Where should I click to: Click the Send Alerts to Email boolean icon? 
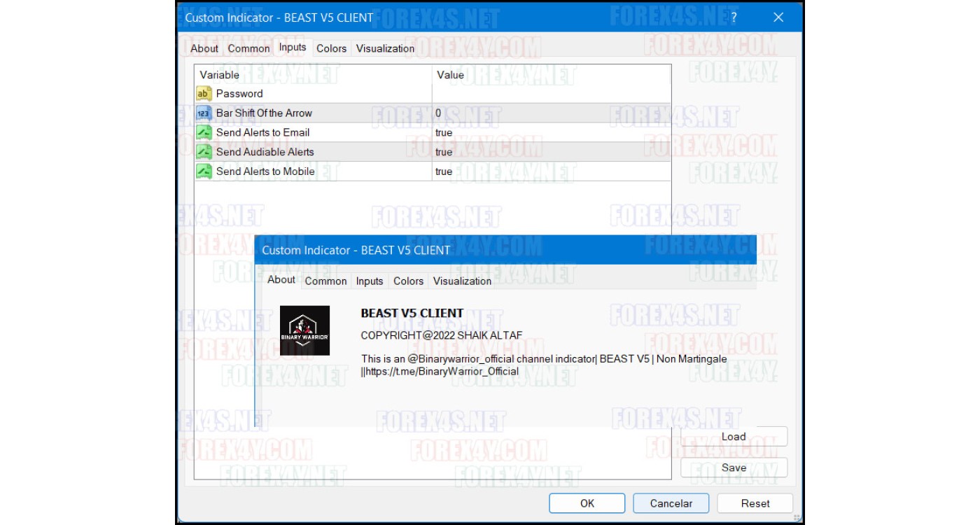204,132
